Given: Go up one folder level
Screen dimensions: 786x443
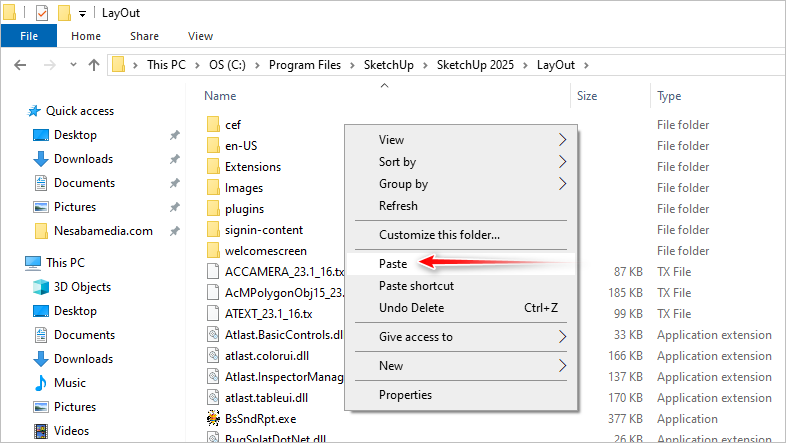Looking at the screenshot, I should coord(94,65).
